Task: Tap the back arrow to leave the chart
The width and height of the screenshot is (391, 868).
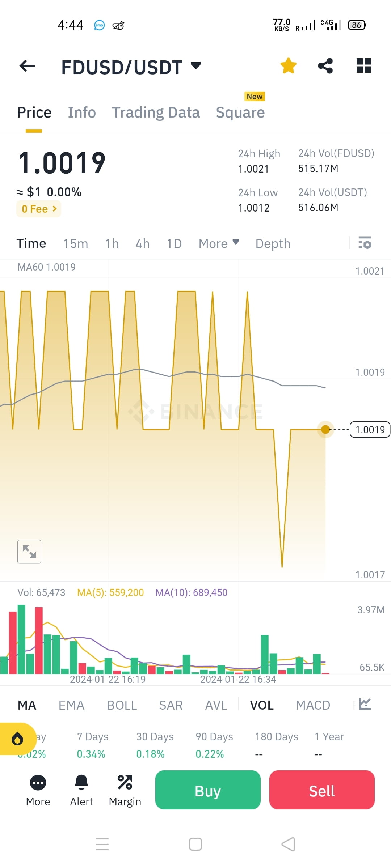Action: point(26,66)
